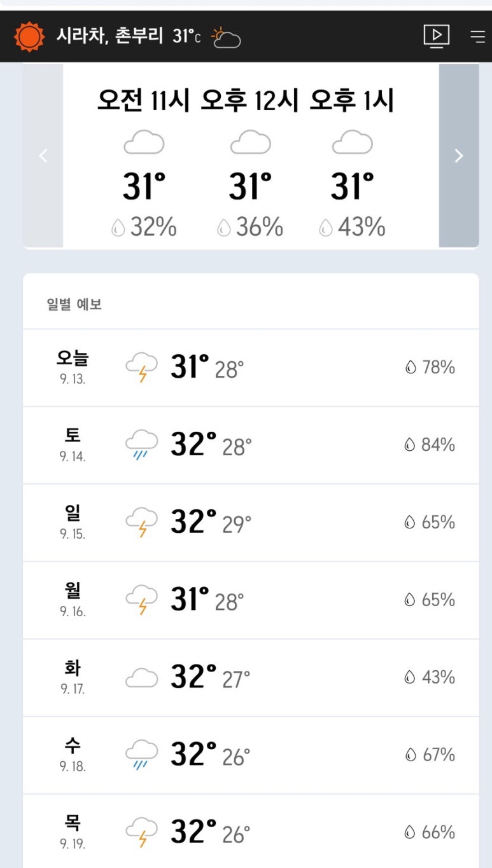The width and height of the screenshot is (492, 868).
Task: Open 일 9.15 daily forecast row
Action: point(251,523)
